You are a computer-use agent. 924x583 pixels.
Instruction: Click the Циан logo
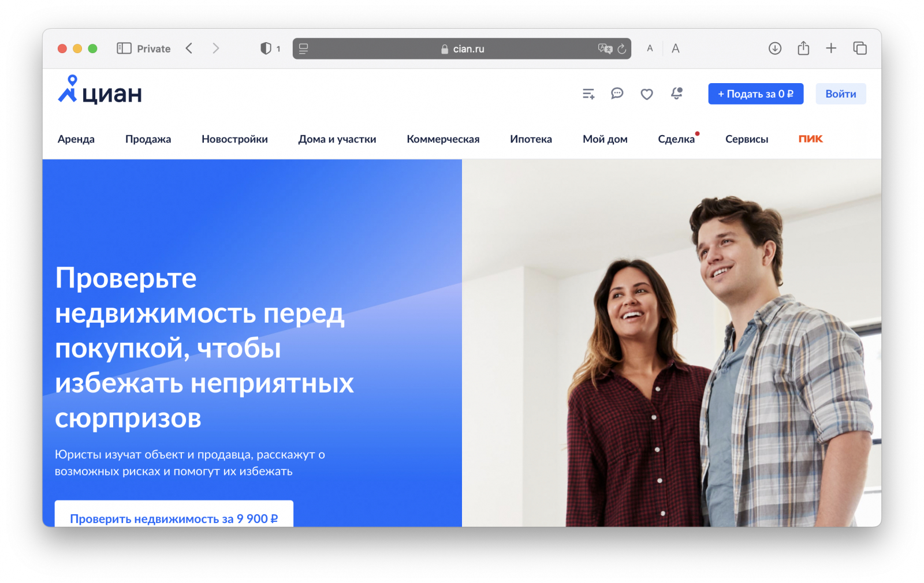tap(100, 91)
